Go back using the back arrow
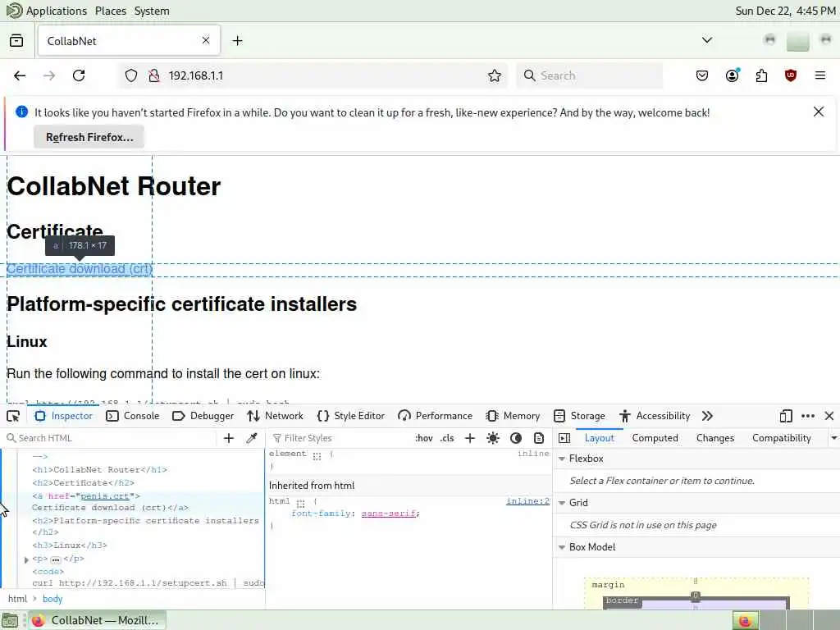Image resolution: width=840 pixels, height=630 pixels. (x=20, y=75)
